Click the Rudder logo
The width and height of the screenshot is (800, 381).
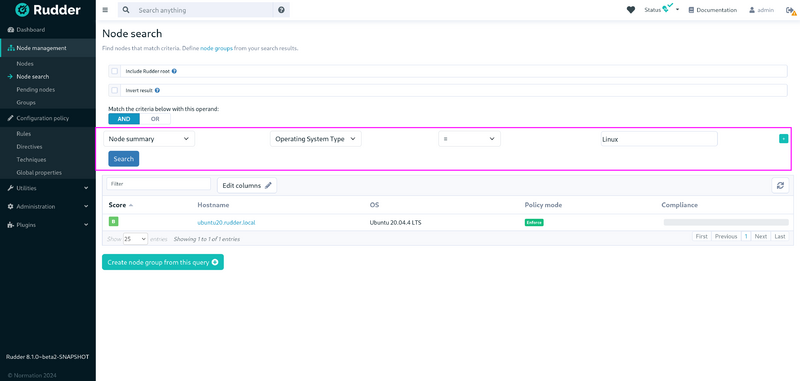47,10
